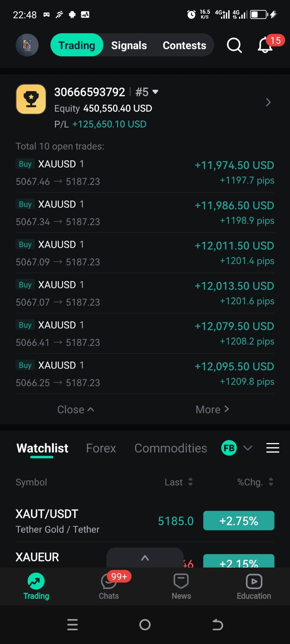Open the search magnifier icon

(234, 45)
